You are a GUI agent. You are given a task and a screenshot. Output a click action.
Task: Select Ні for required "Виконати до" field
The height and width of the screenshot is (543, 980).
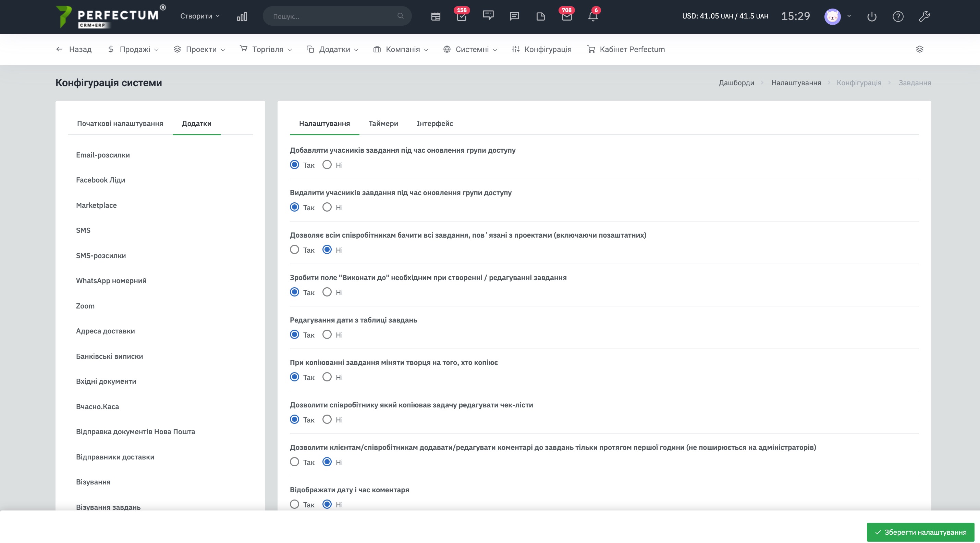click(327, 292)
